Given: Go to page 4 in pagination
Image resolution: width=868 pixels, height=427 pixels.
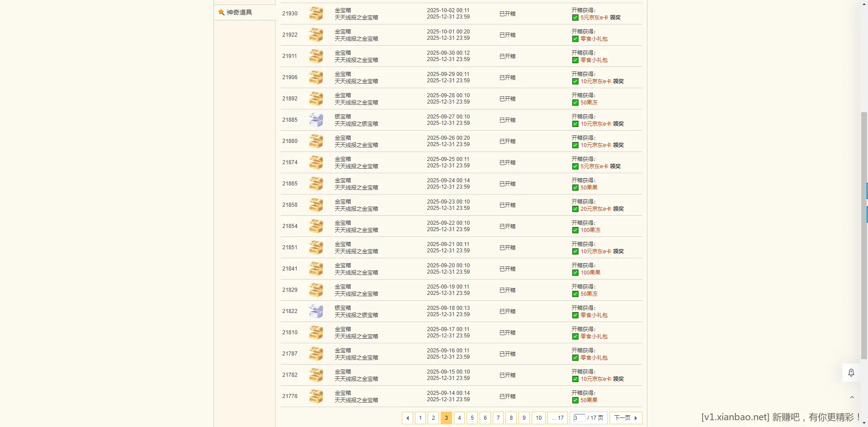Looking at the screenshot, I should (459, 418).
